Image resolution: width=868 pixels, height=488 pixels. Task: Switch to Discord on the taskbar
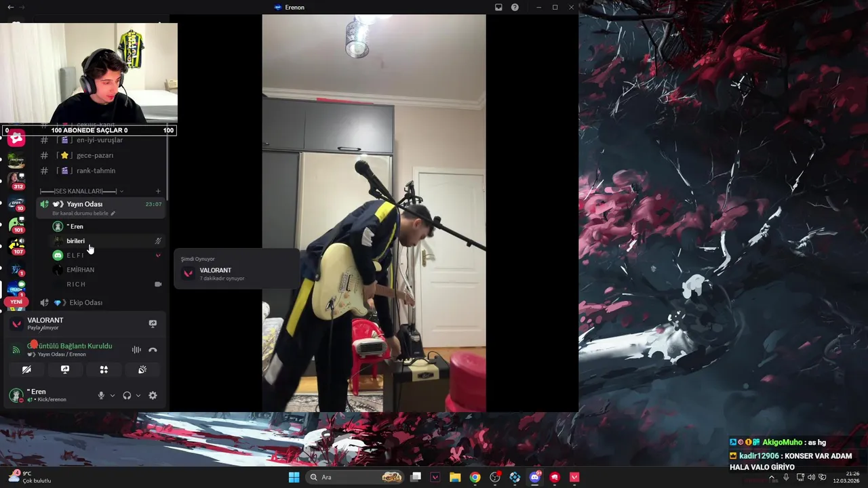click(x=535, y=477)
